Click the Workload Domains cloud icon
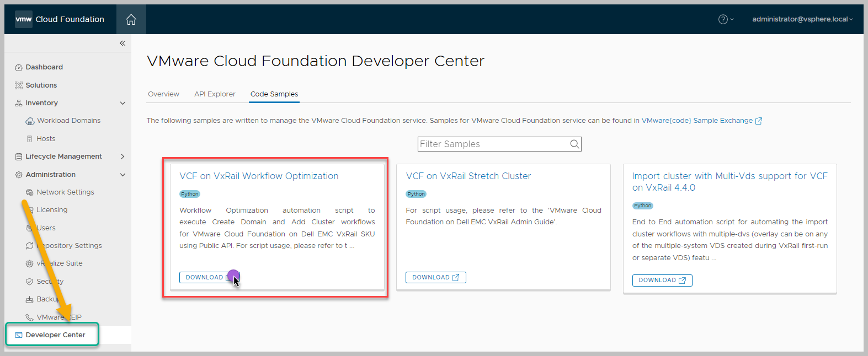Viewport: 868px width, 356px height. tap(30, 121)
